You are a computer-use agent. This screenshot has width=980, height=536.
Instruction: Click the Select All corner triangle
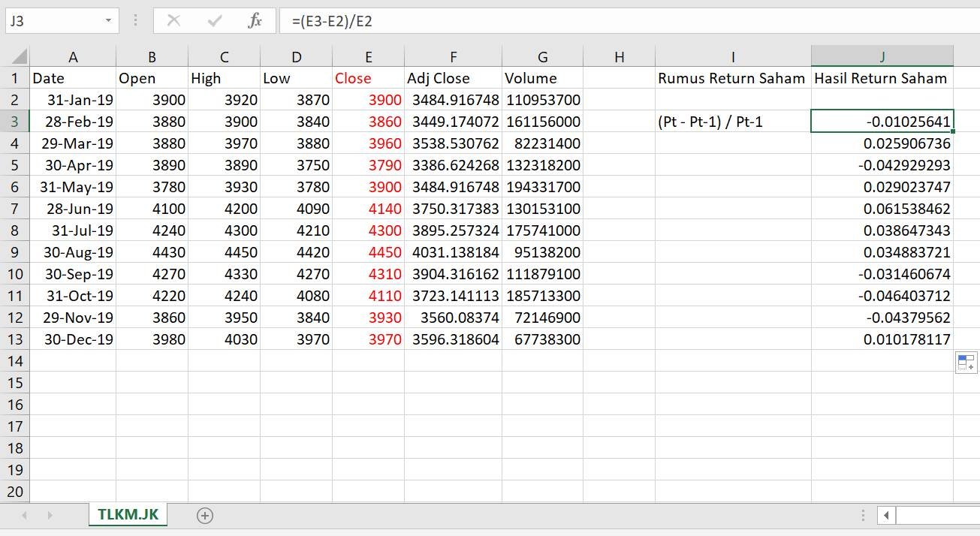(x=18, y=57)
